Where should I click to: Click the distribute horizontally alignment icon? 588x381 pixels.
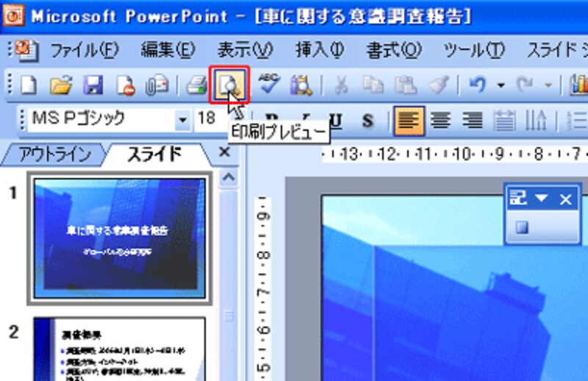point(504,121)
